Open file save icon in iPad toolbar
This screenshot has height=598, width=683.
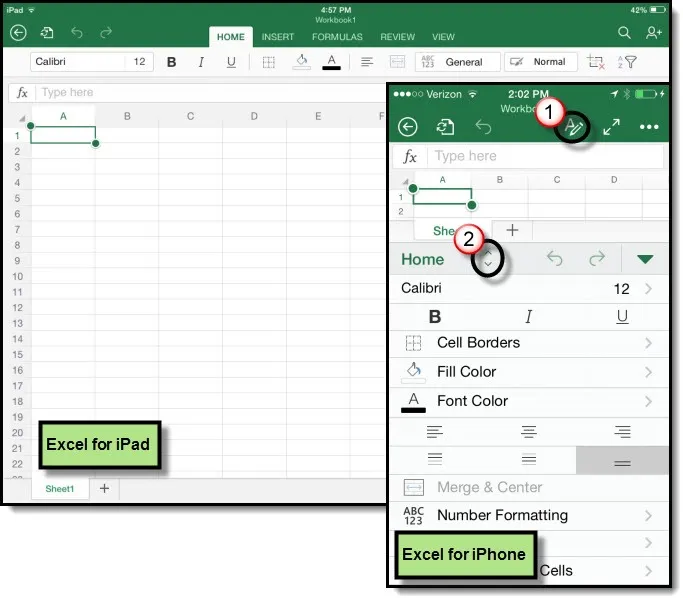(x=47, y=33)
